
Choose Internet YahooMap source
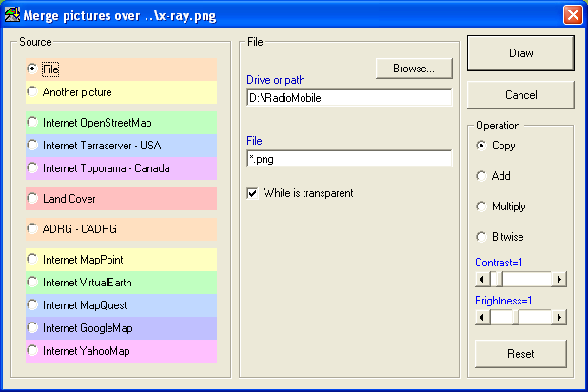coord(32,351)
